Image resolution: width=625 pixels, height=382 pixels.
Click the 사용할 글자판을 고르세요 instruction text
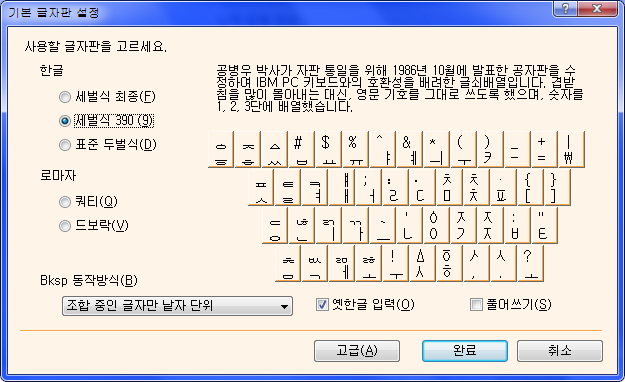(96, 47)
